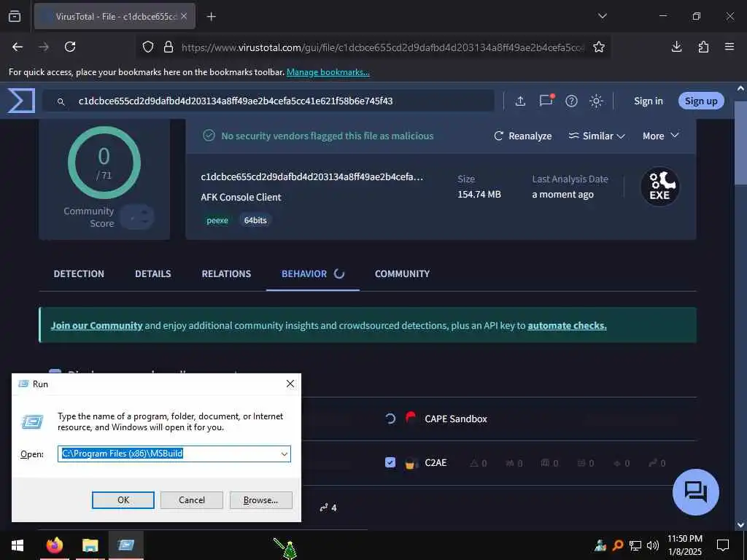Open Firefox hamburger application menu
Image resolution: width=747 pixels, height=560 pixels.
(729, 47)
